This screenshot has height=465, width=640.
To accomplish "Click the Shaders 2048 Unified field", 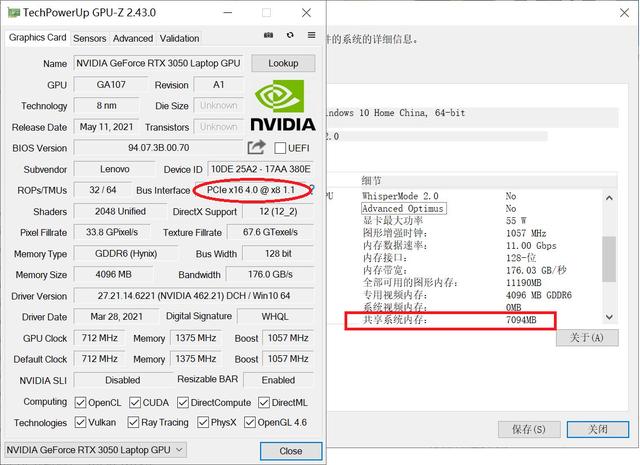I will (120, 211).
